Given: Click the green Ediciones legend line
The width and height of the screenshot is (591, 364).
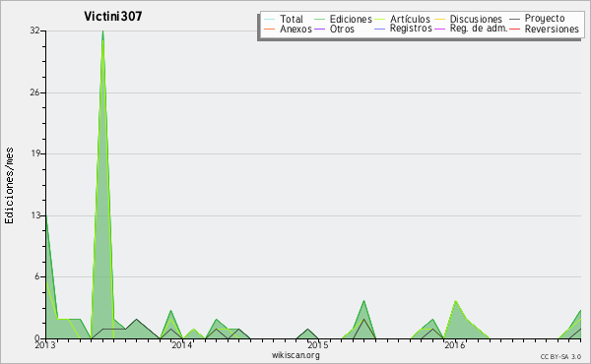Looking at the screenshot, I should (319, 19).
